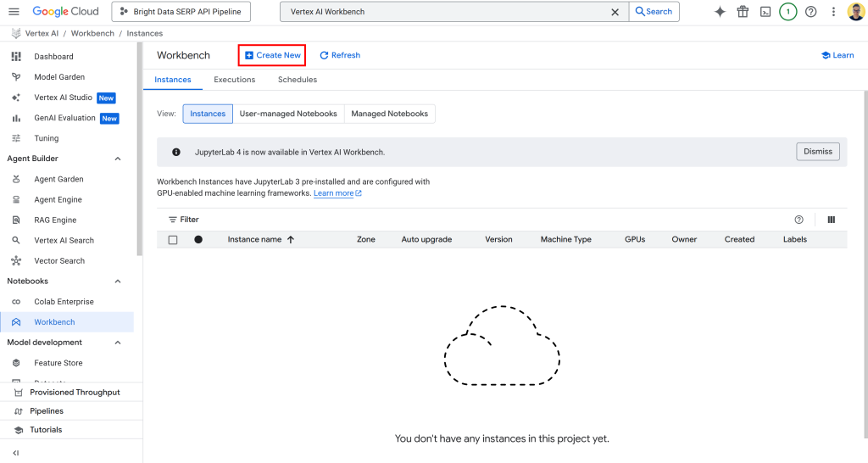Click the Create New button

tap(272, 55)
